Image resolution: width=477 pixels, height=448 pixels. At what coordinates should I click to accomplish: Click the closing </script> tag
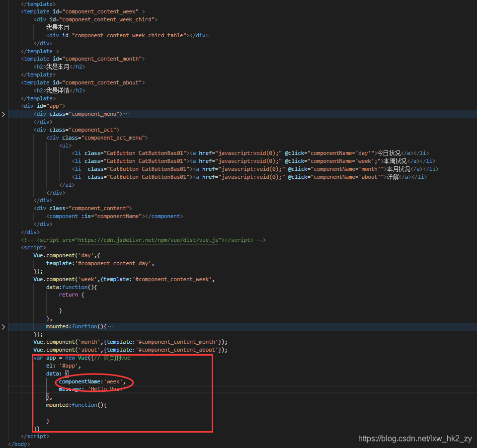[x=35, y=436]
